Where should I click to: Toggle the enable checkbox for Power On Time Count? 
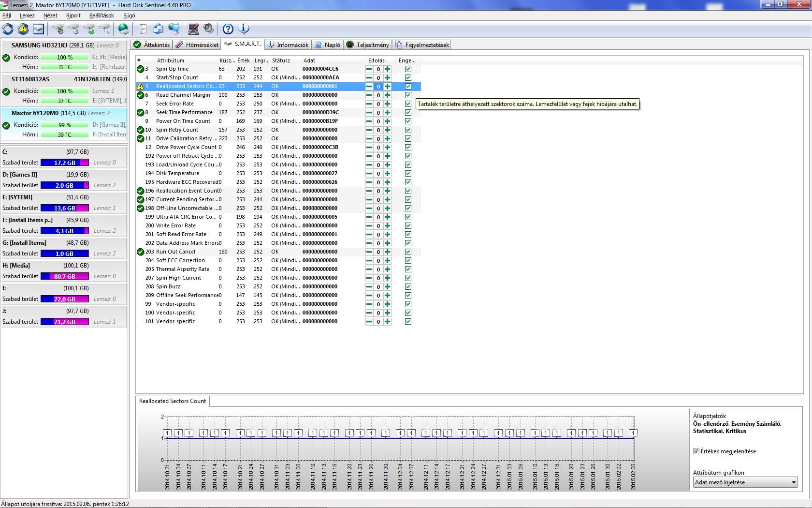408,121
